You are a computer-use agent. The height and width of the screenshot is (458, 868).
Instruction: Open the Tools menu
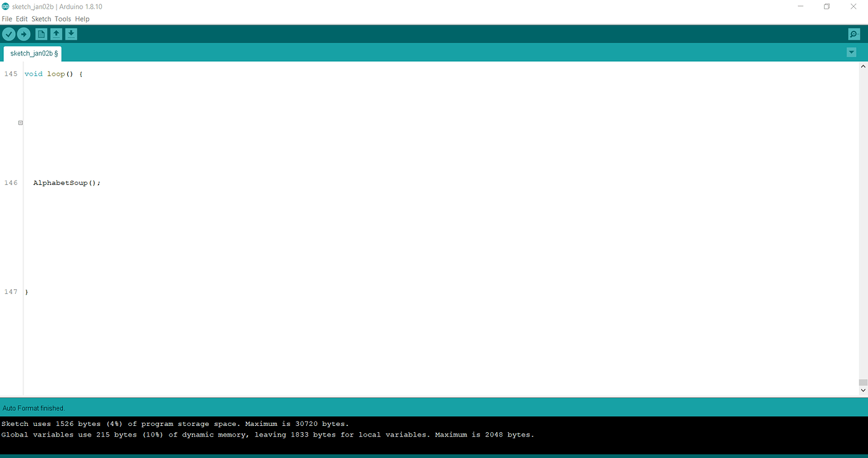pos(62,18)
